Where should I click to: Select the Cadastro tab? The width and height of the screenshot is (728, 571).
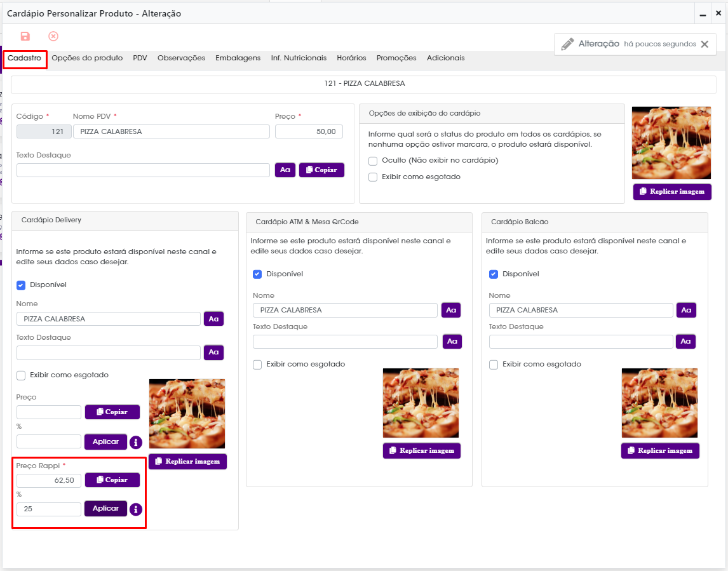pyautogui.click(x=25, y=58)
